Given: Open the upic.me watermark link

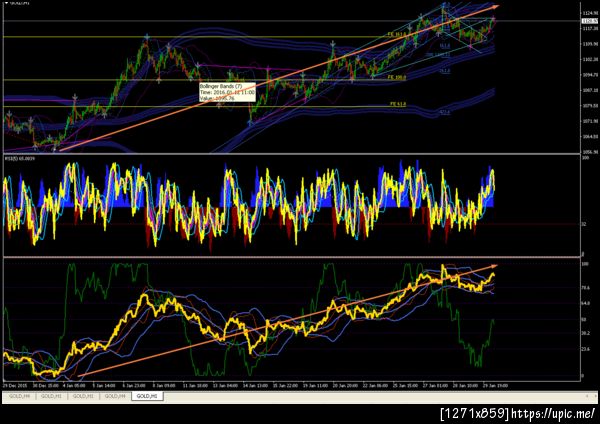Looking at the screenshot, I should (x=553, y=413).
